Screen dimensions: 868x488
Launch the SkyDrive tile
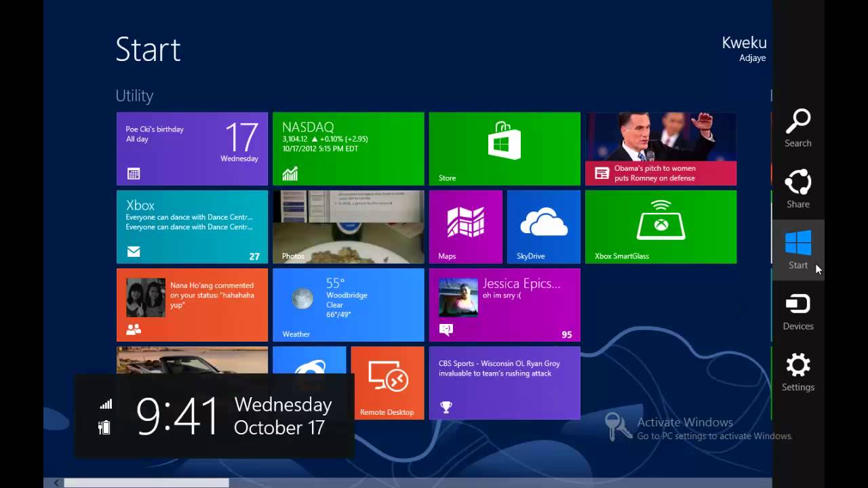click(544, 226)
